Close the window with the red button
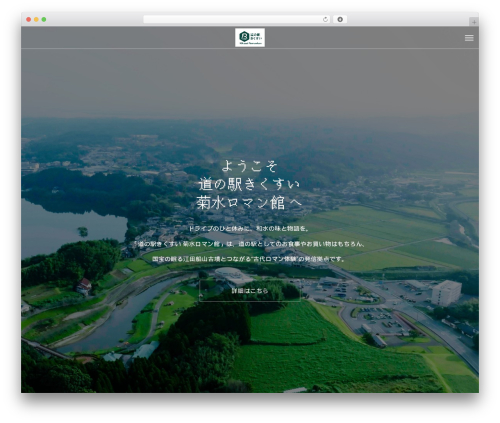This screenshot has height=423, width=500. [29, 20]
